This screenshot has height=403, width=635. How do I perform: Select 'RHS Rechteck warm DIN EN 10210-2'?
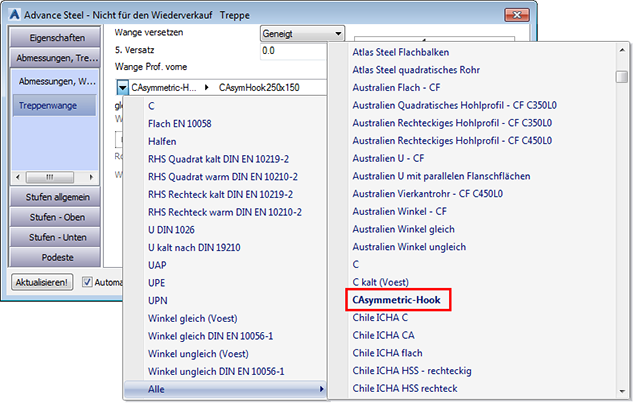point(225,212)
